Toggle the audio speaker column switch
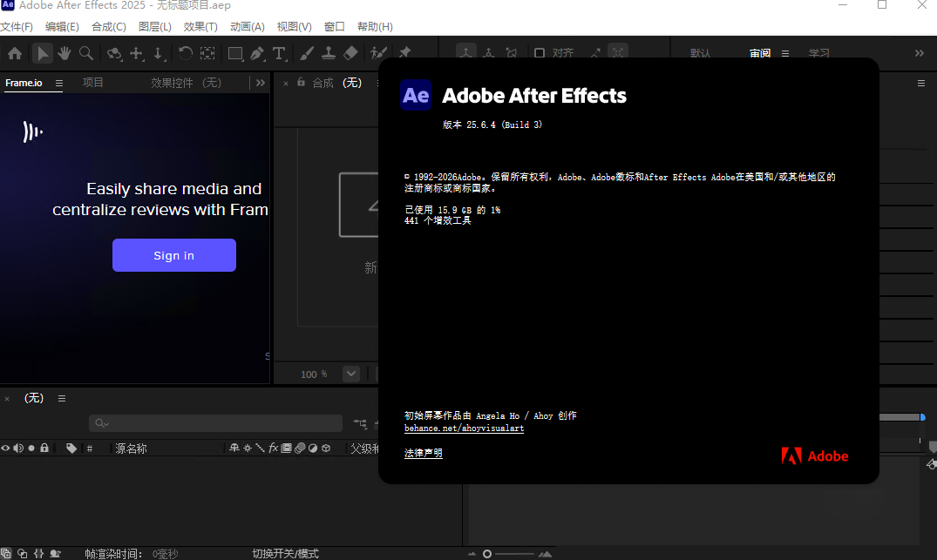This screenshot has width=937, height=560. click(x=18, y=448)
